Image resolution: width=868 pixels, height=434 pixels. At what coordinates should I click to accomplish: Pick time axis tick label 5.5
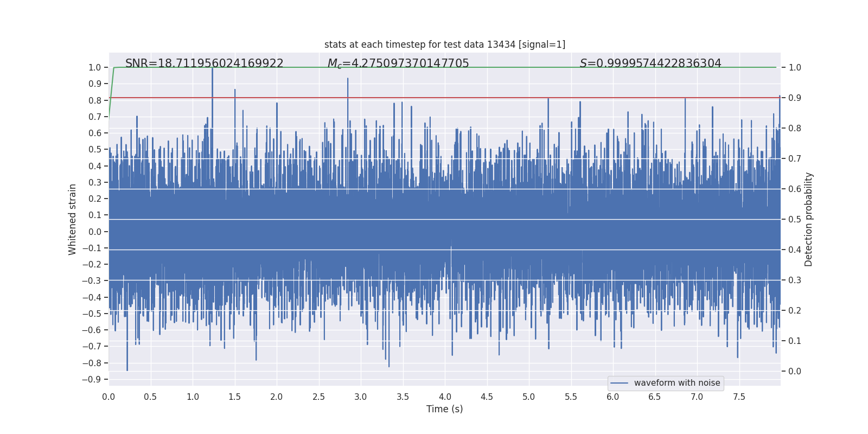[571, 397]
